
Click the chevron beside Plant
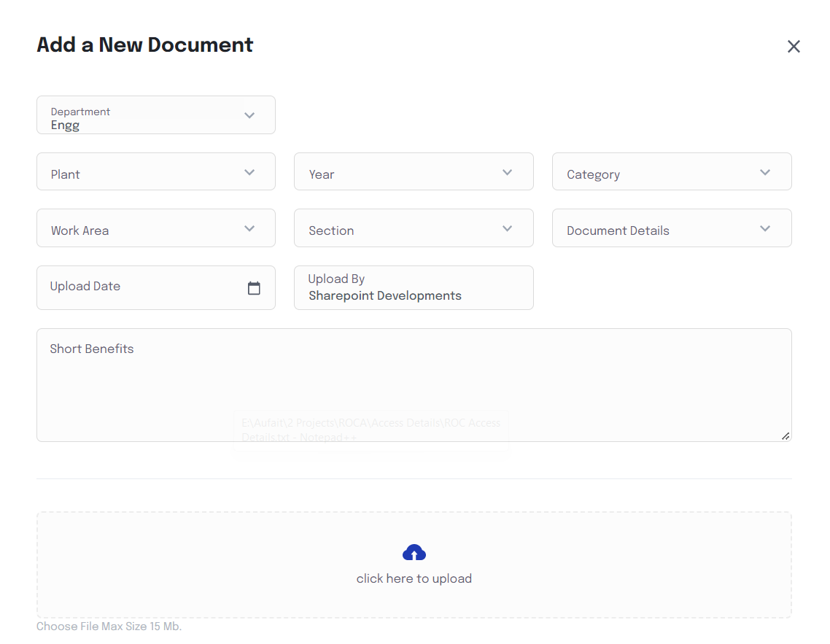(249, 172)
